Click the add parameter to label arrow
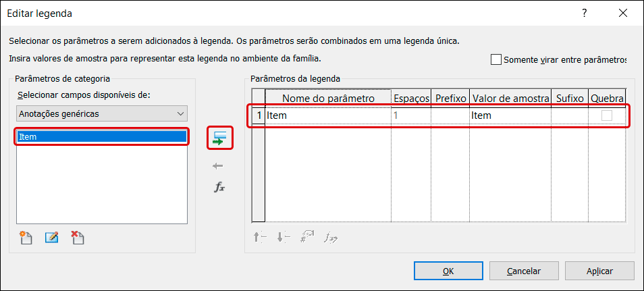 click(x=218, y=138)
